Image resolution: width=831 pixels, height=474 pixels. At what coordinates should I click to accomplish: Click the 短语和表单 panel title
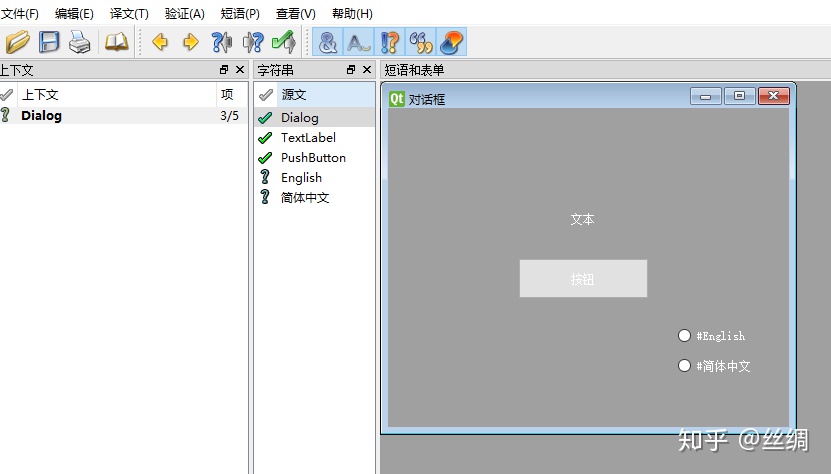tap(414, 70)
